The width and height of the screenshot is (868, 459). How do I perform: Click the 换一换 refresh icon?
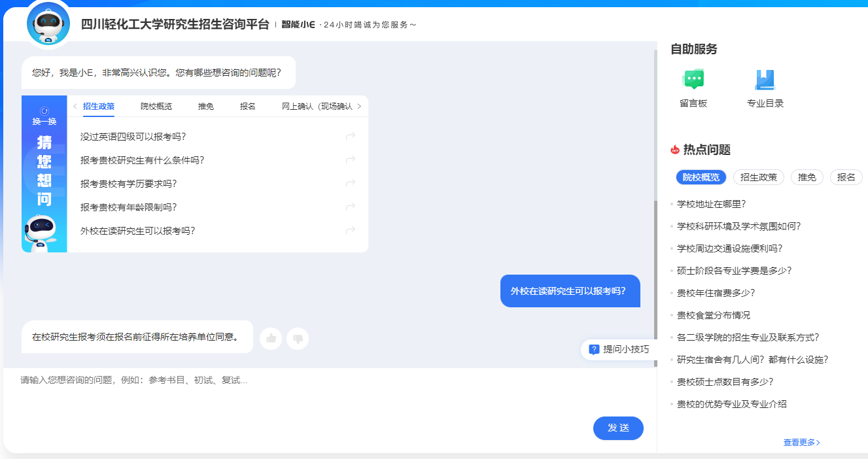click(44, 111)
